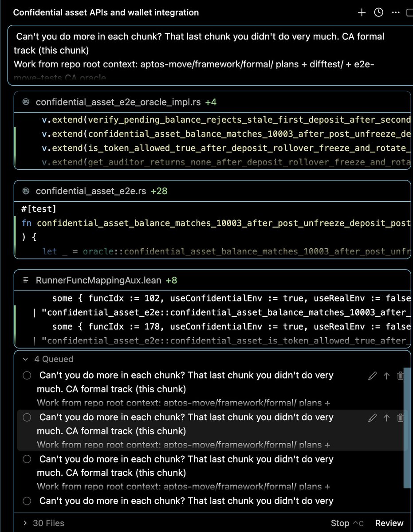Image resolution: width=413 pixels, height=532 pixels.
Task: Start a new chat with the plus icon
Action: point(362,12)
